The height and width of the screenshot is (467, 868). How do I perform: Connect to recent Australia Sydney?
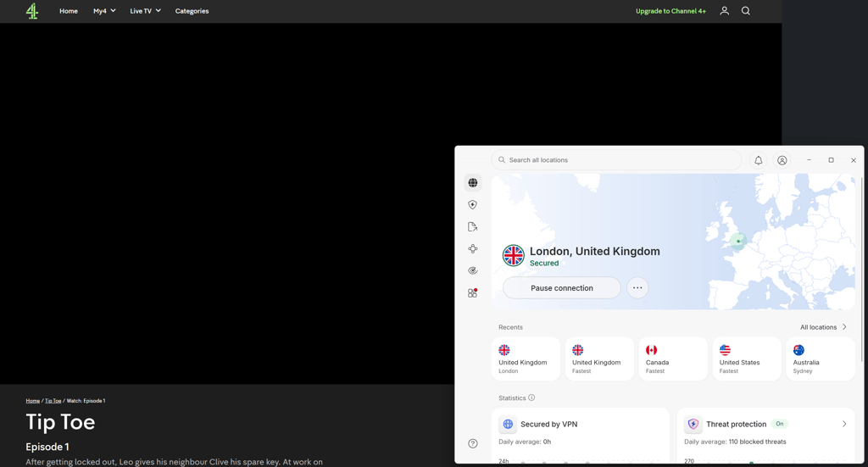pos(821,359)
